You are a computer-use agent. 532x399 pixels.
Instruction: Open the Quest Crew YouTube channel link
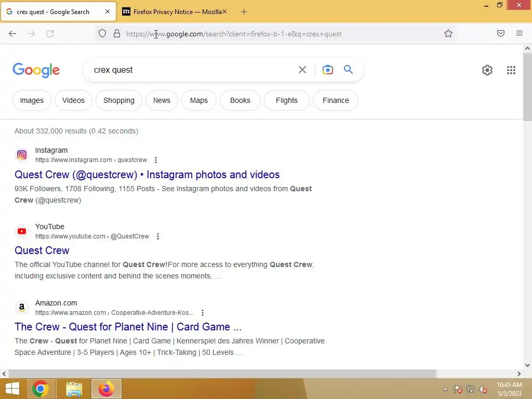click(42, 250)
